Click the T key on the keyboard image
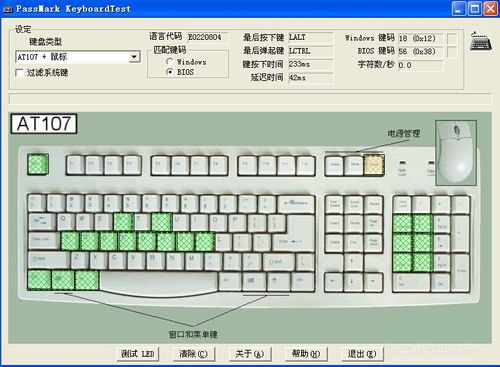The width and height of the screenshot is (500, 367). click(x=142, y=222)
